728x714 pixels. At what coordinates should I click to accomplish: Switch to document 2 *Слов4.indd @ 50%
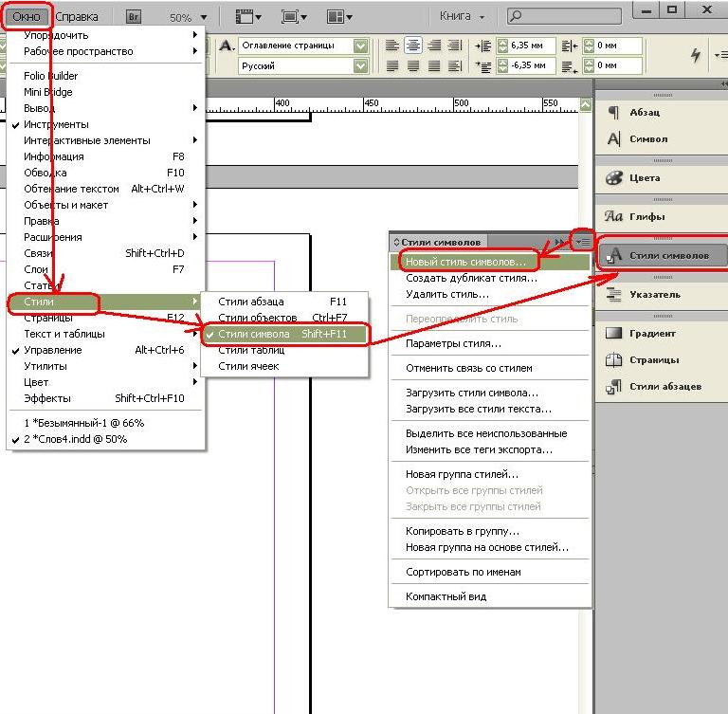(x=106, y=439)
